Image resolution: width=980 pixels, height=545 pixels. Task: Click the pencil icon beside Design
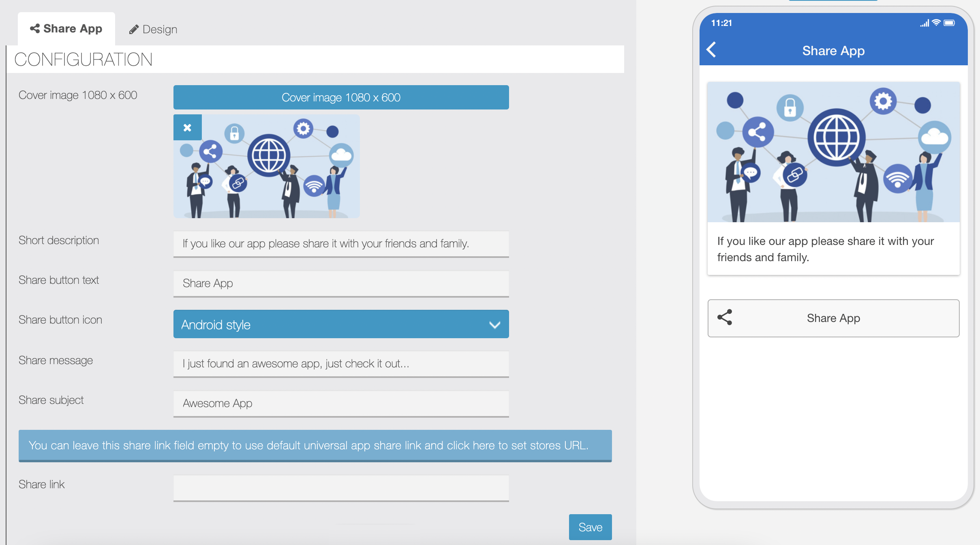pos(134,30)
